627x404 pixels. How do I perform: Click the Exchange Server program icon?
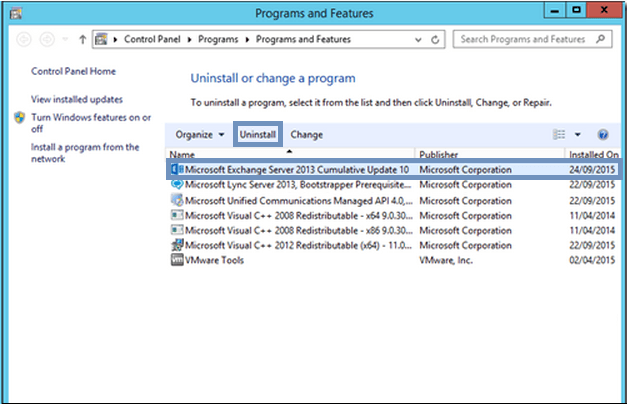click(177, 169)
